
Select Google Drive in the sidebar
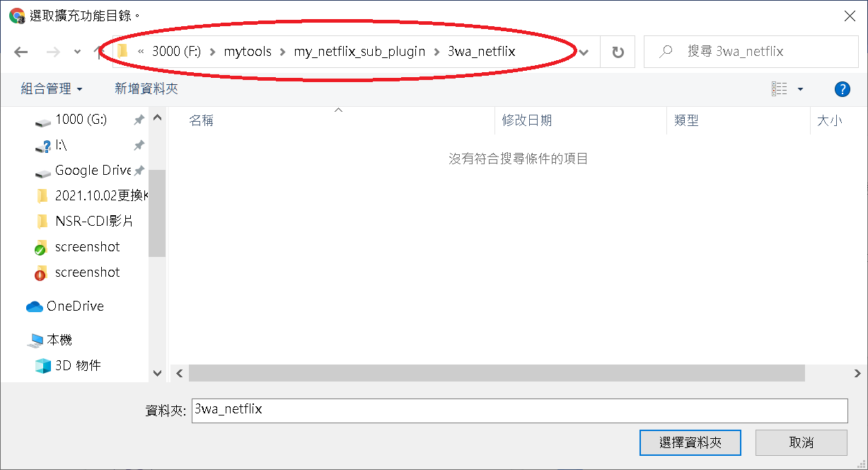point(93,171)
